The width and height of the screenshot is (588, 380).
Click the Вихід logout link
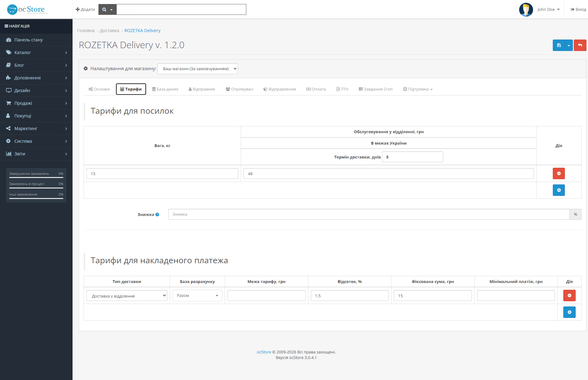click(578, 10)
